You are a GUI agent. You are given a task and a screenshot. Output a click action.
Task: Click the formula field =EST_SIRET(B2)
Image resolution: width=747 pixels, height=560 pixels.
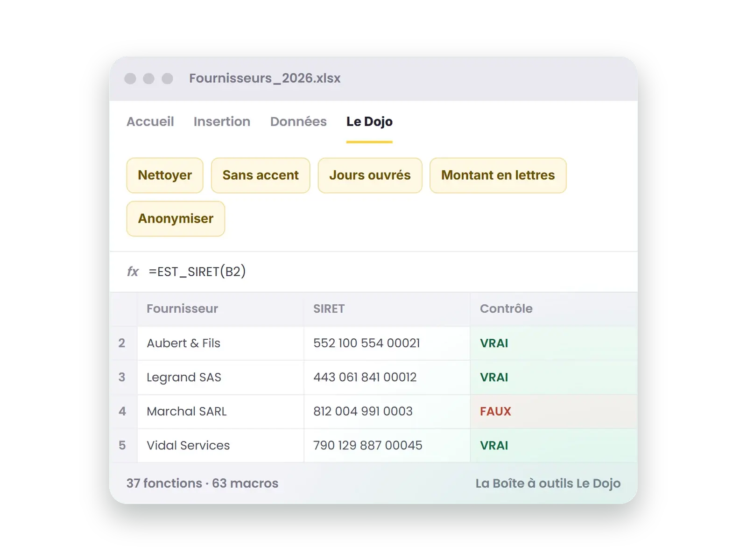[197, 272]
